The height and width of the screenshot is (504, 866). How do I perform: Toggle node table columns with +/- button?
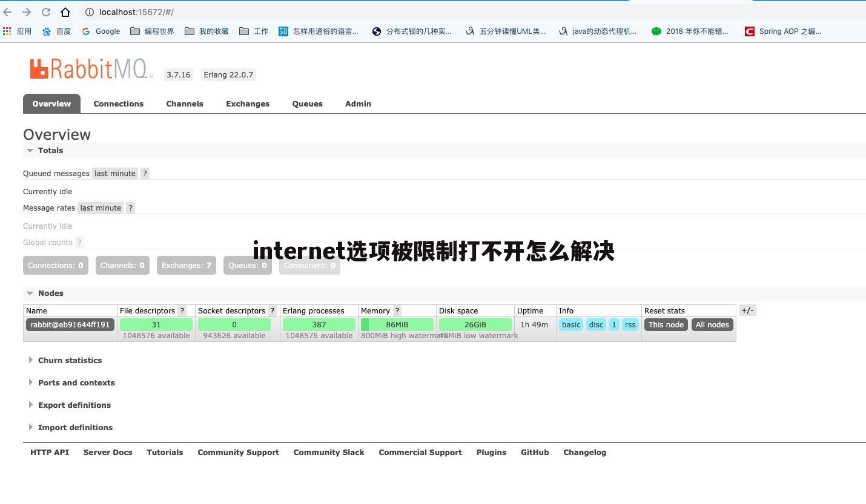(x=747, y=310)
